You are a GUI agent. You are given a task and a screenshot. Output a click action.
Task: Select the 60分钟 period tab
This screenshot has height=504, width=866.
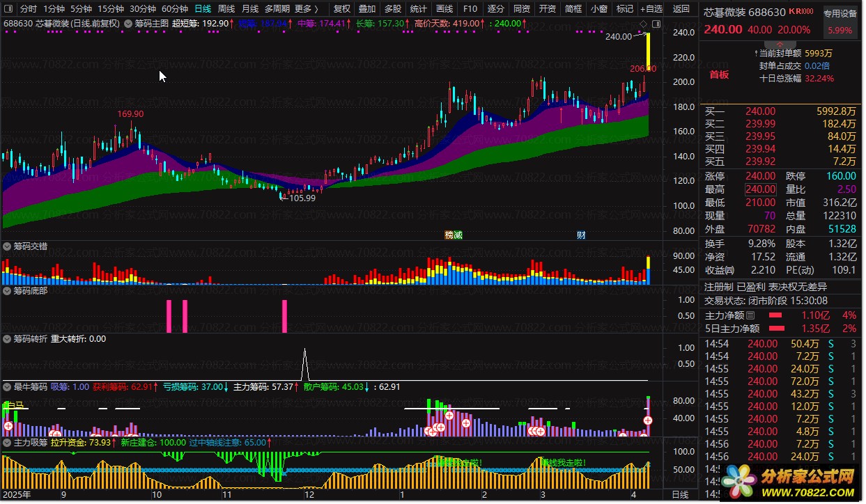(x=175, y=9)
